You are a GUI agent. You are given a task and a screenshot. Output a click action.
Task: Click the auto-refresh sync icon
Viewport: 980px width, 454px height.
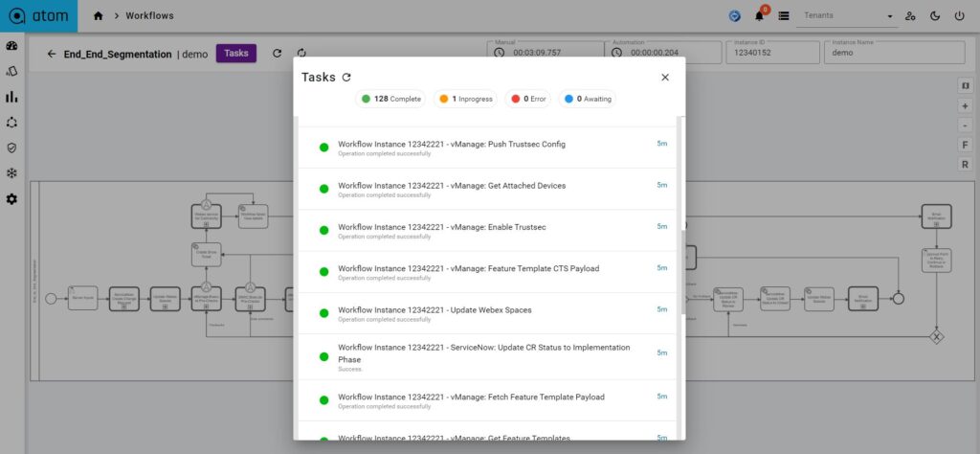pos(301,53)
